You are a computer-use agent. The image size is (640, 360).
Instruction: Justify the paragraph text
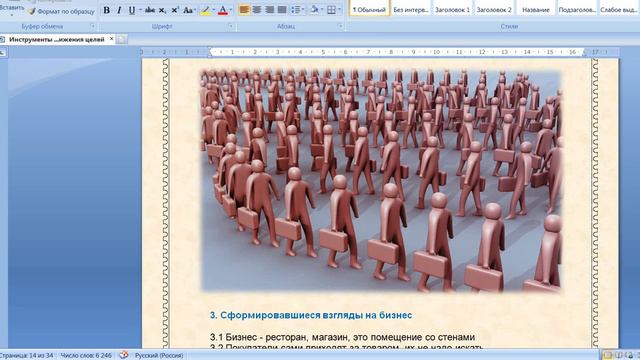point(282,9)
